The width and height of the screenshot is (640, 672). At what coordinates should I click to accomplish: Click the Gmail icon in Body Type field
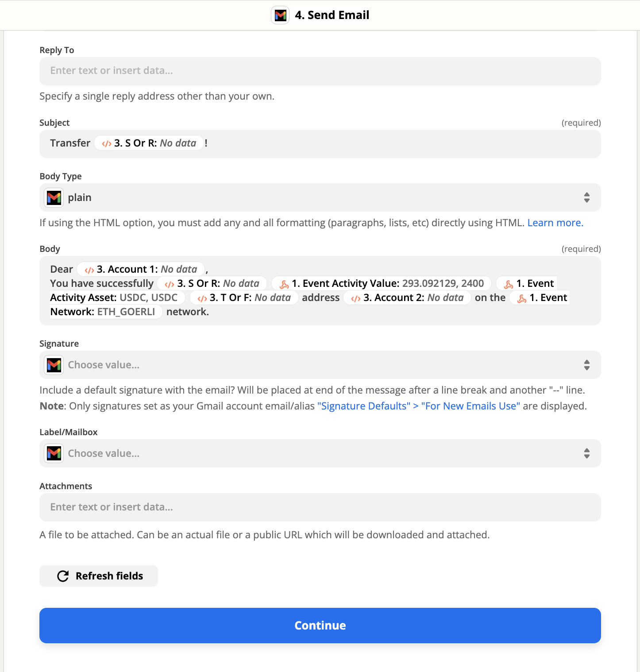(x=54, y=197)
